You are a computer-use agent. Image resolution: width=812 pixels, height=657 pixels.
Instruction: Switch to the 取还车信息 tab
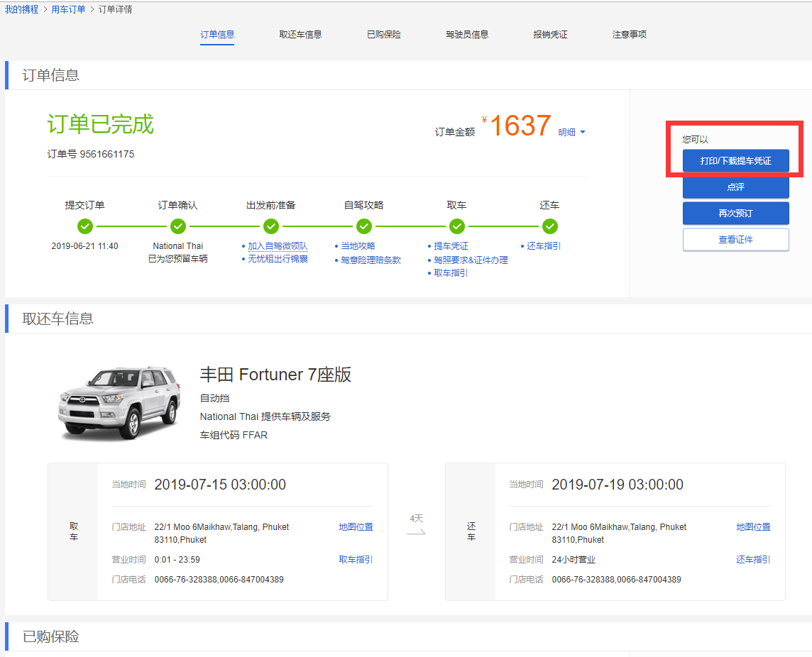[x=300, y=34]
